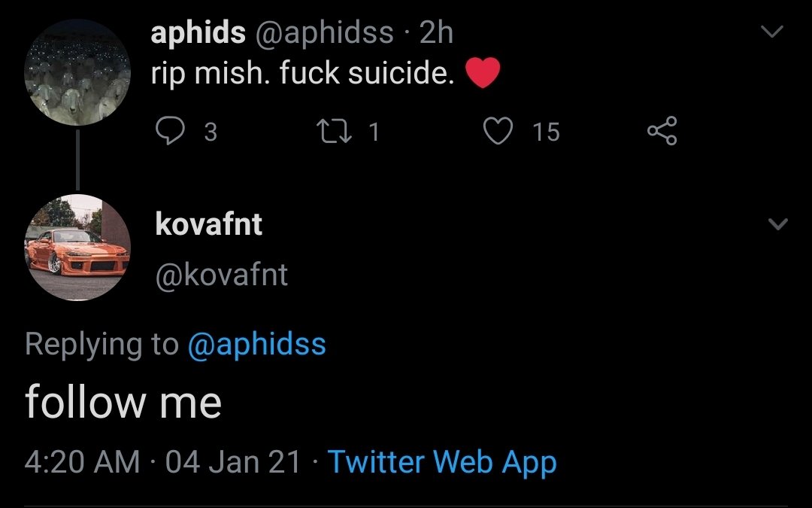Image resolution: width=812 pixels, height=508 pixels.
Task: Share the aphids tweet via the share icon
Action: [x=662, y=132]
